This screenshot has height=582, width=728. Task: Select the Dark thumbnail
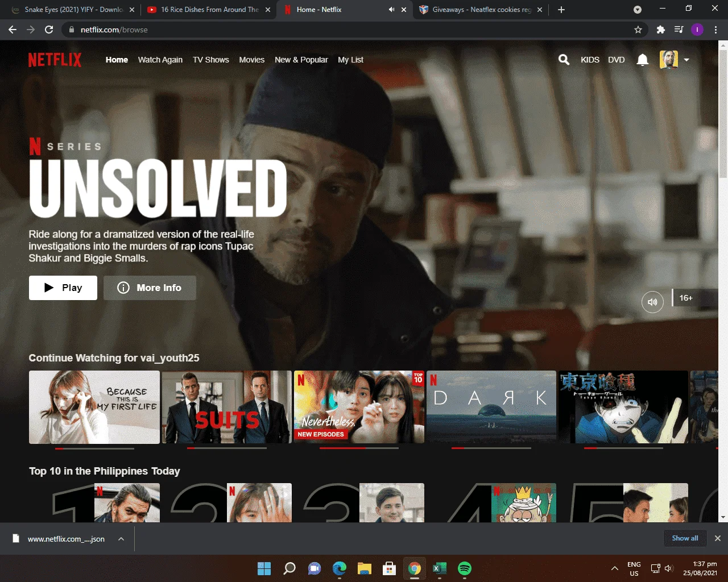tap(491, 407)
